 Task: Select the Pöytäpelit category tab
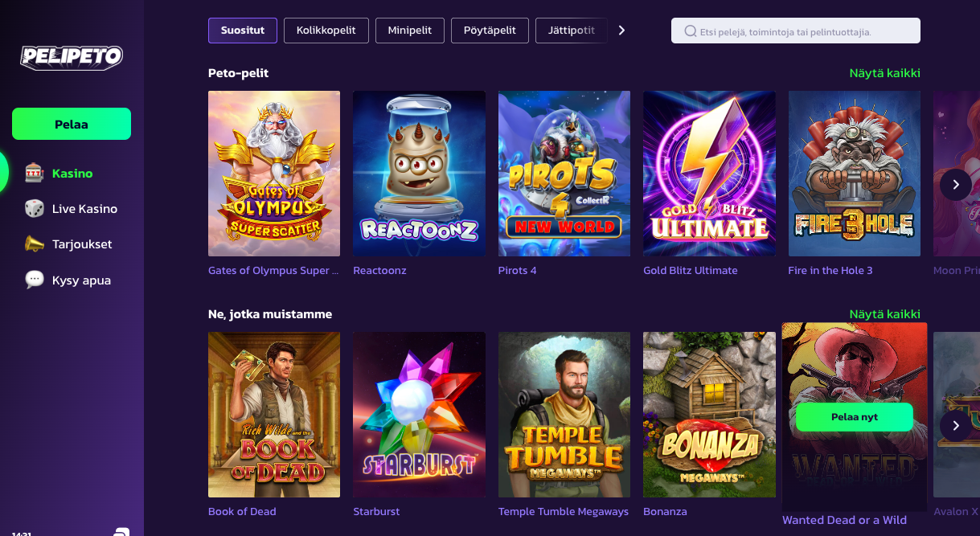(489, 30)
